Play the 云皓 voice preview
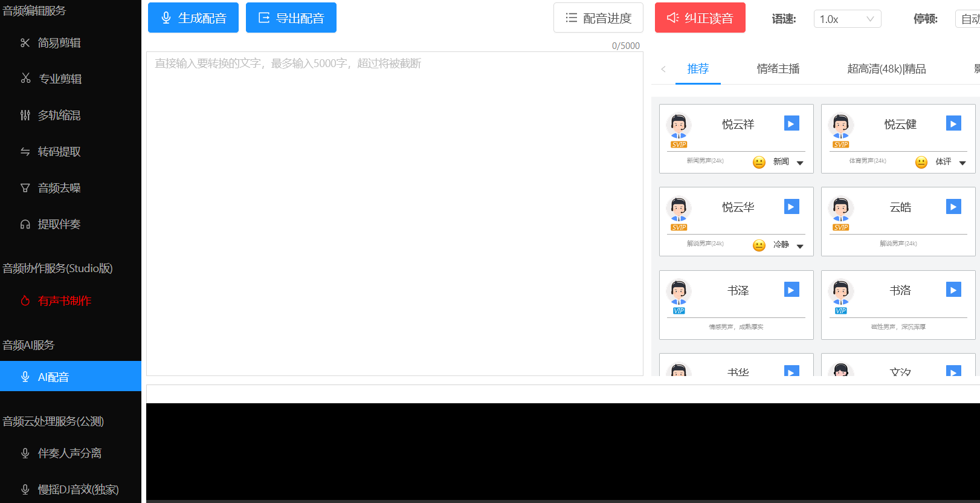 point(953,207)
